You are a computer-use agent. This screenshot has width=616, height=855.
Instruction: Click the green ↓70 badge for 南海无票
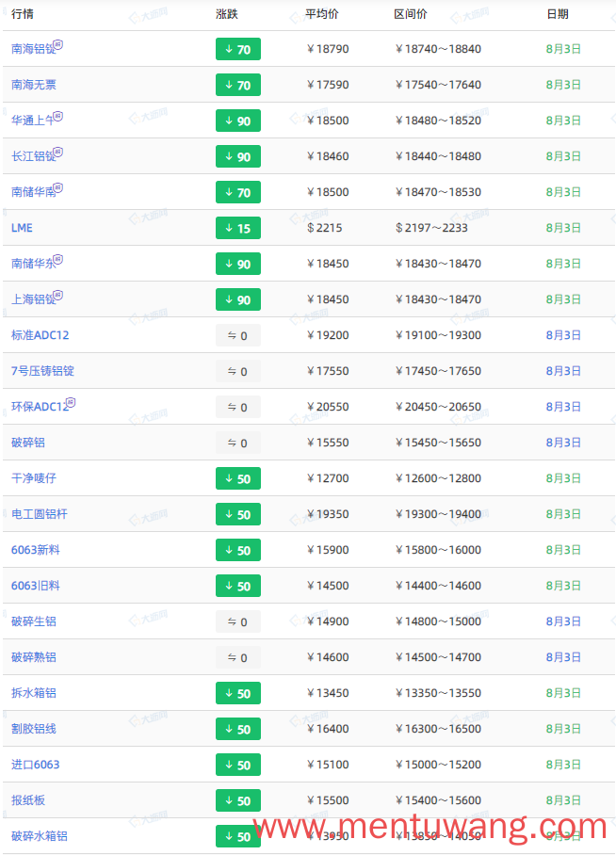point(238,85)
